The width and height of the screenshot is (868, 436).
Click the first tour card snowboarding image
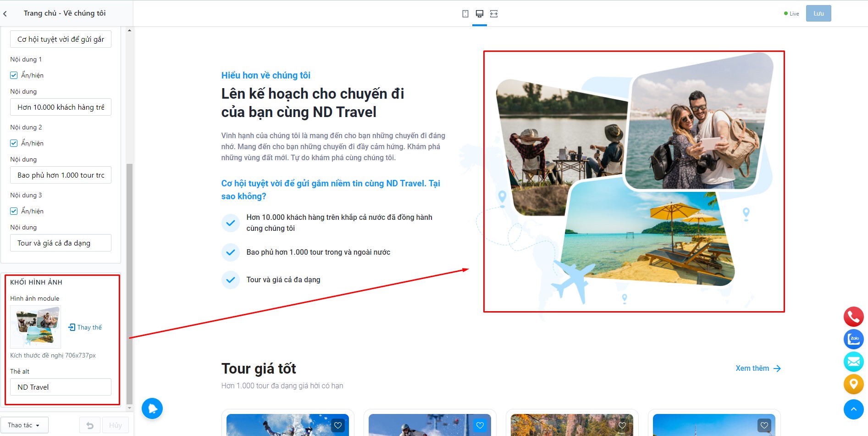coord(287,425)
